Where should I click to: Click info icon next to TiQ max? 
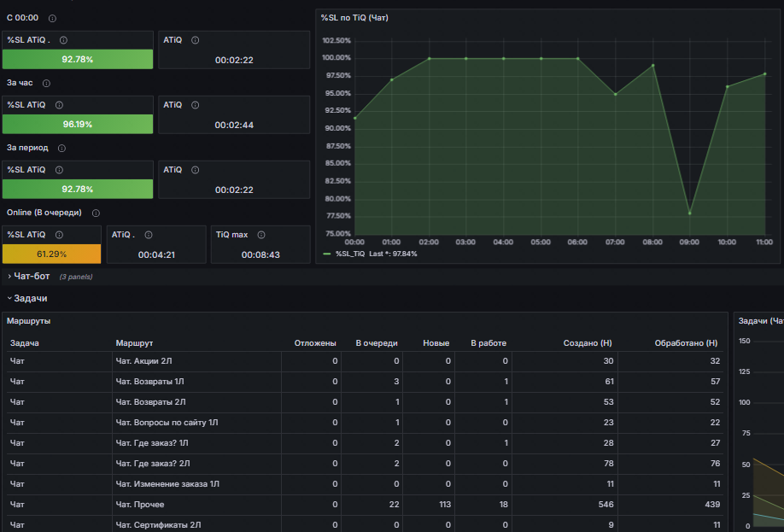click(261, 235)
